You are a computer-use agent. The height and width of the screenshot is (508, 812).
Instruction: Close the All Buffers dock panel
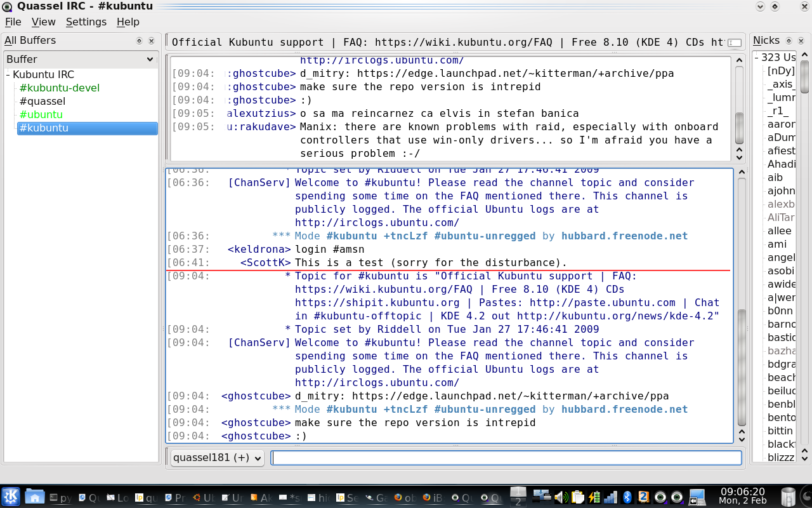point(152,41)
